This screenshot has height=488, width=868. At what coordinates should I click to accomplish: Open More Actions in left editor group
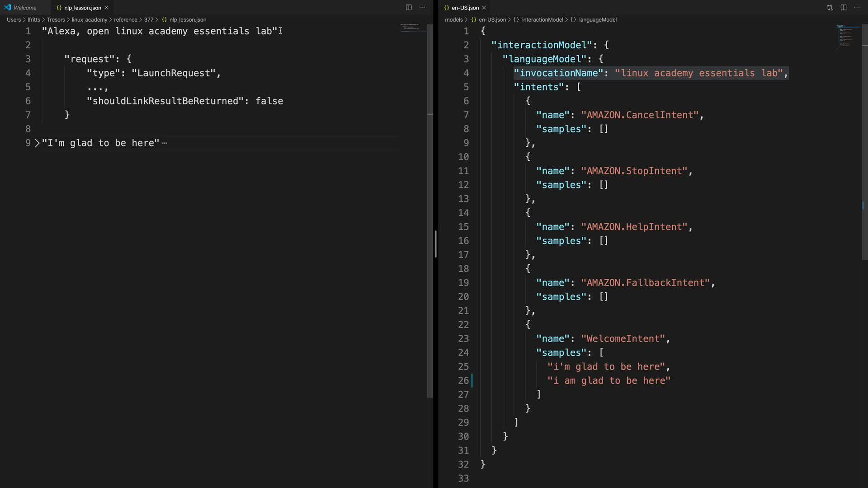tap(422, 7)
